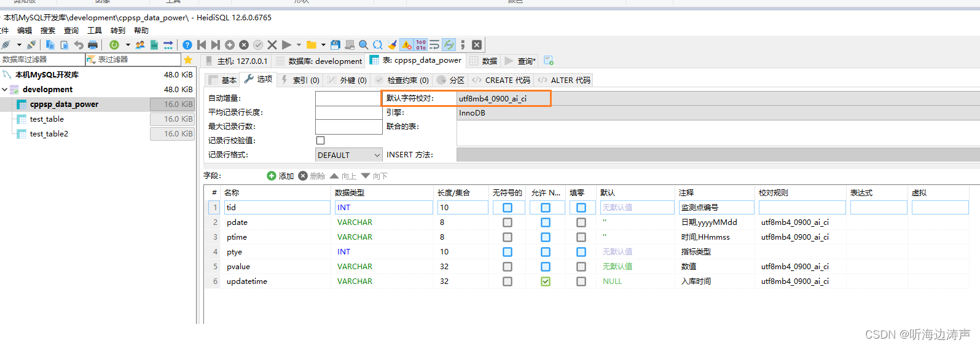Go to the last record

point(216,45)
